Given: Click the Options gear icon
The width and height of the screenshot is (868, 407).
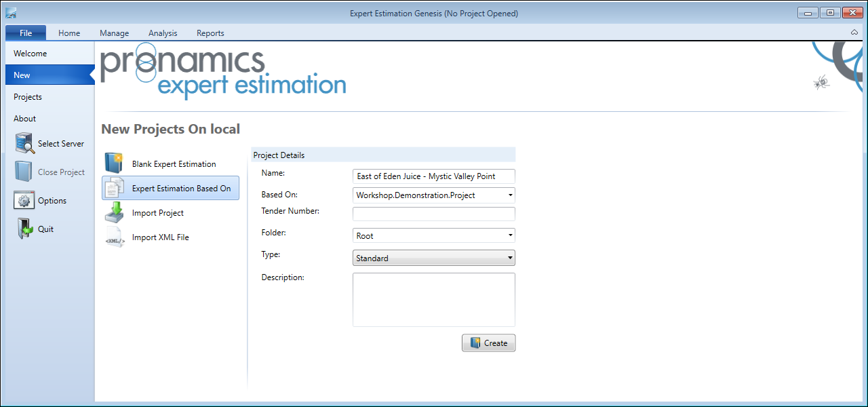Looking at the screenshot, I should pos(24,201).
